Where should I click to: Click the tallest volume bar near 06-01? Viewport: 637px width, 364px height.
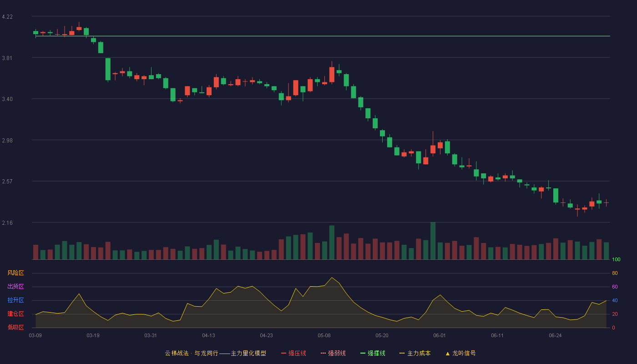tap(433, 241)
